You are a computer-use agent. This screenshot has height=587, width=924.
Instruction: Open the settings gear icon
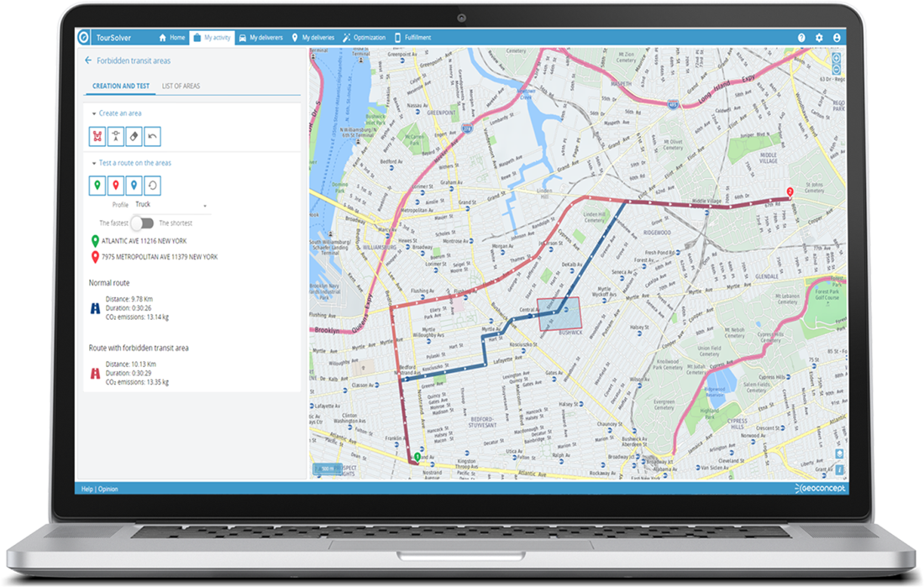click(x=819, y=37)
